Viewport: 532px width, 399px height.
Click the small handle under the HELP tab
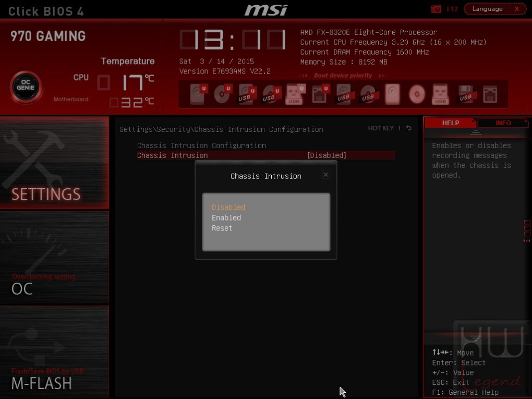click(476, 132)
